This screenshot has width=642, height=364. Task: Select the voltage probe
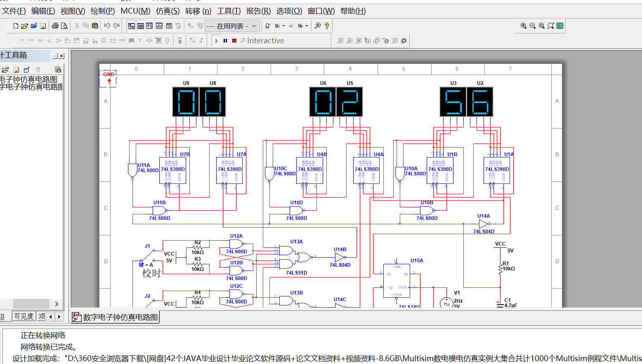click(x=340, y=40)
